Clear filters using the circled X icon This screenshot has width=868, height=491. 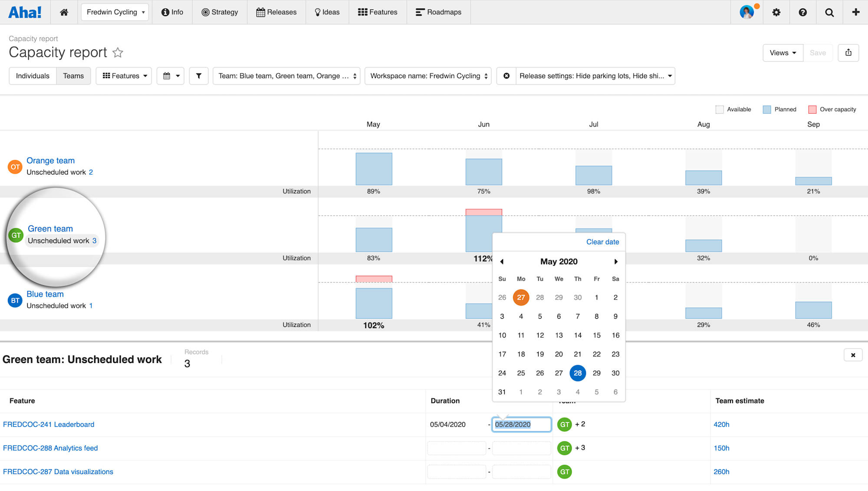(x=506, y=76)
